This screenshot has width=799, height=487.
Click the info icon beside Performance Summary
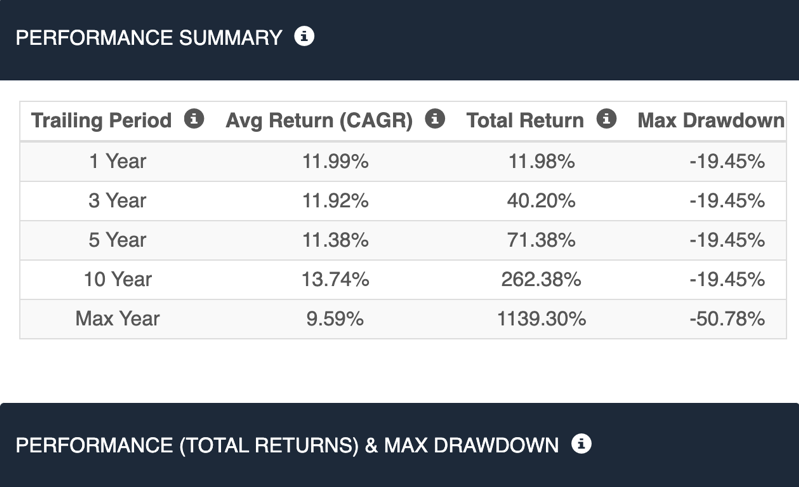pyautogui.click(x=305, y=37)
